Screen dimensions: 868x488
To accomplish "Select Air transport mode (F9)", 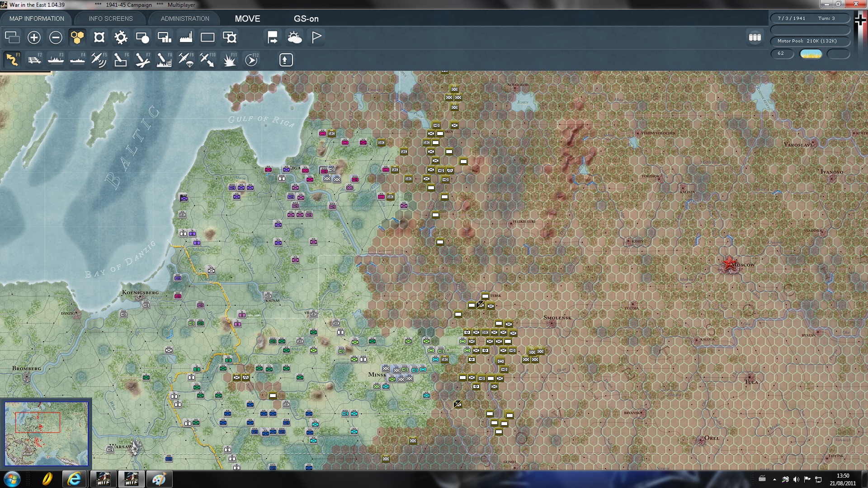I will (186, 60).
